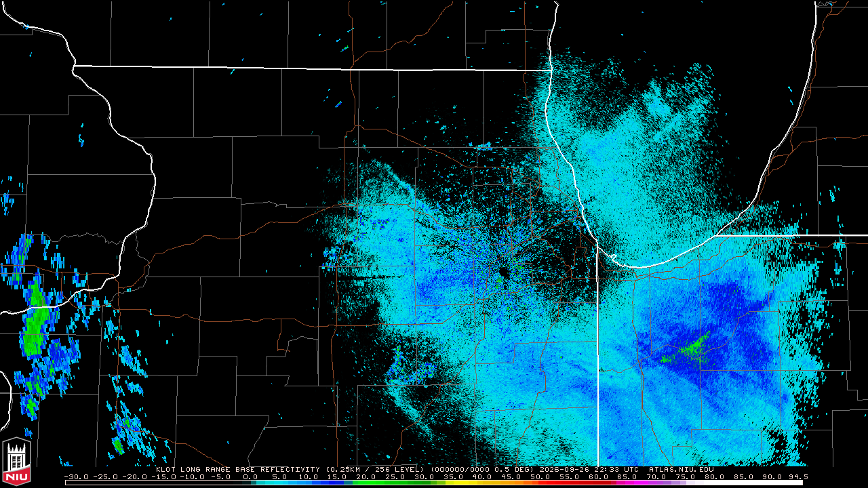Click the KLOT LONG RANGE BASE REFLECTIVITY title
Viewport: 868px width, 488px height.
tap(237, 469)
